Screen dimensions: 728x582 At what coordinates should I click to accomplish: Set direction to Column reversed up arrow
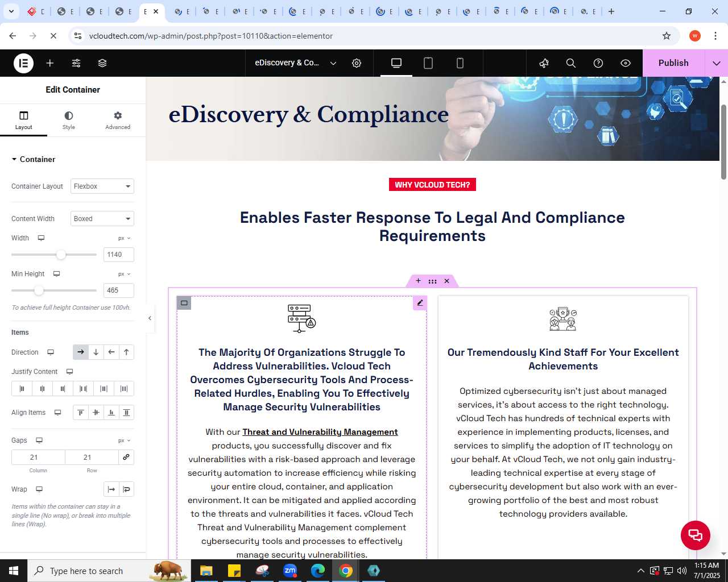[126, 352]
